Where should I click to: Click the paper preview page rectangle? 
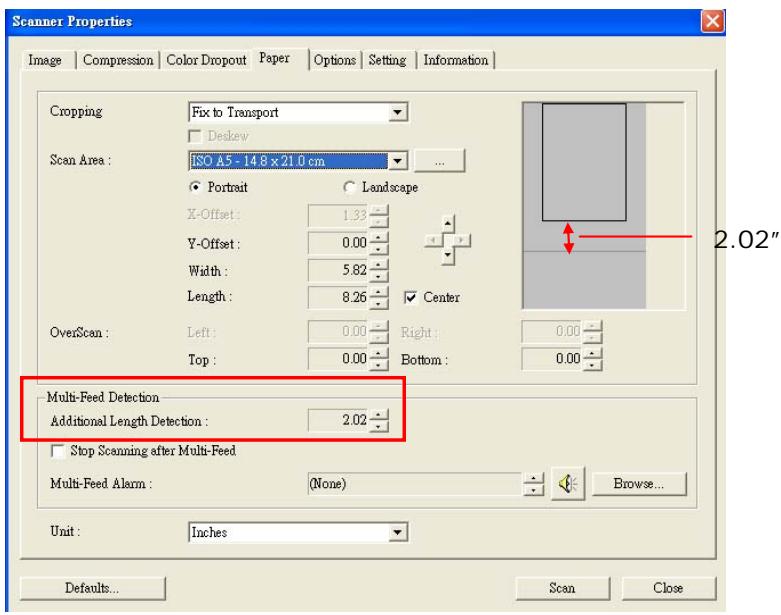584,162
